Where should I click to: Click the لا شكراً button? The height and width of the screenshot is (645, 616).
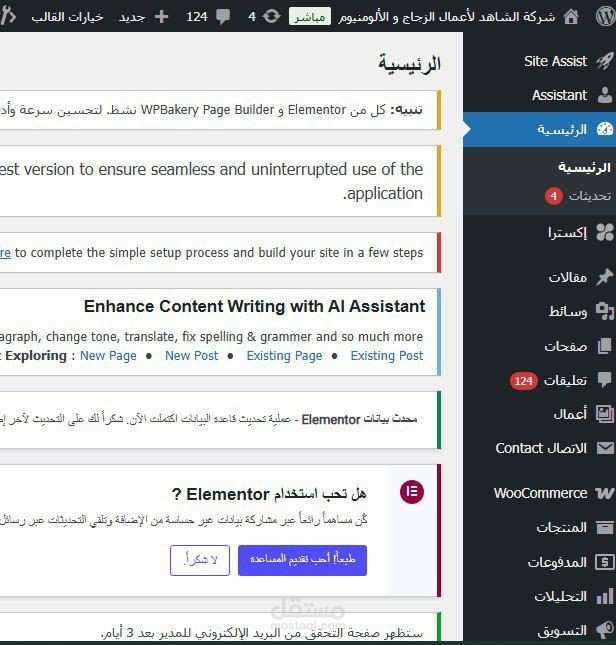(x=200, y=560)
